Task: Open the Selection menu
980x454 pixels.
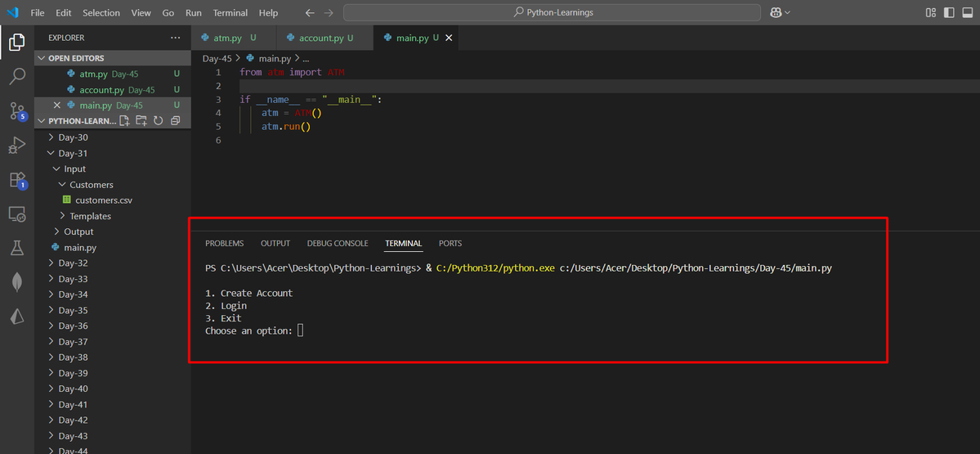Action: point(101,12)
